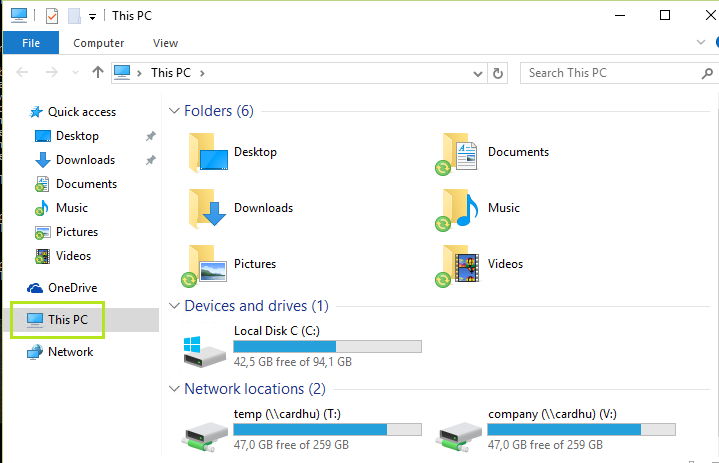Screen dimensions: 719x463
Task: Switch to the View ribbon tab
Action: [x=165, y=43]
